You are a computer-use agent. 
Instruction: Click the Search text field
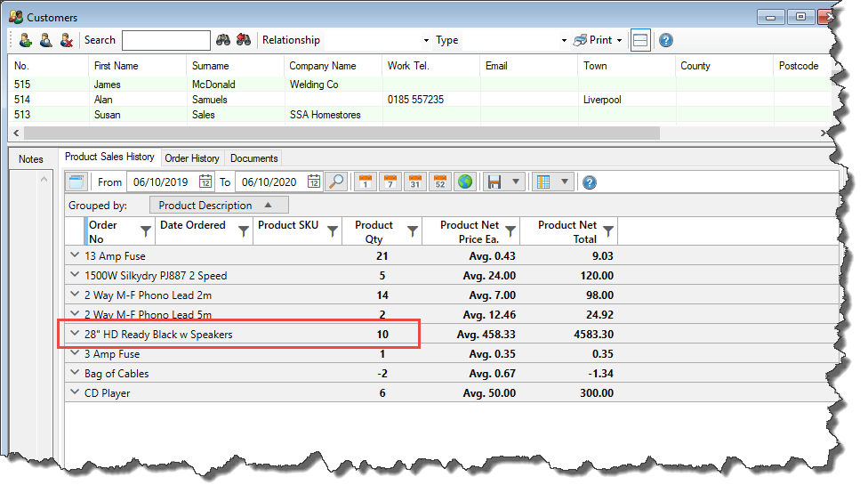coord(165,40)
